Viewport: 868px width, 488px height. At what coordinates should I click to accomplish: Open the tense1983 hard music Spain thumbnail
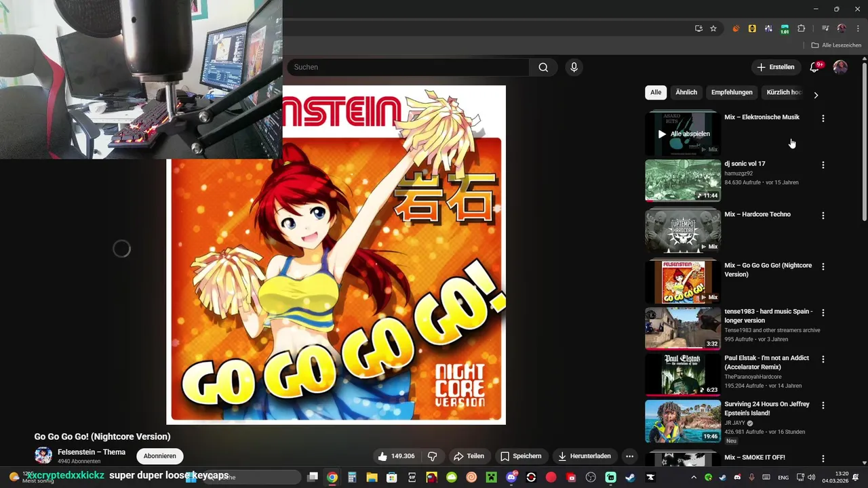683,328
